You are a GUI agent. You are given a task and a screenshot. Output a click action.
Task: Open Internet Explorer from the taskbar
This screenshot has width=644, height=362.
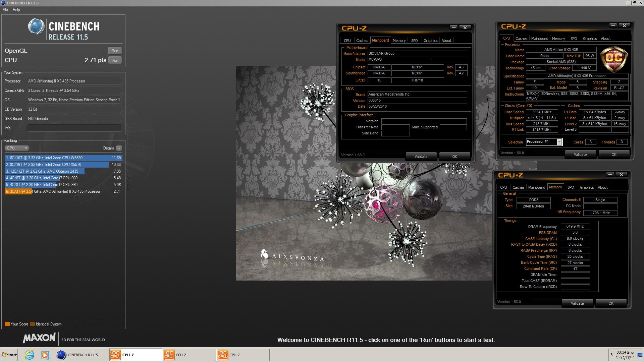(30, 355)
